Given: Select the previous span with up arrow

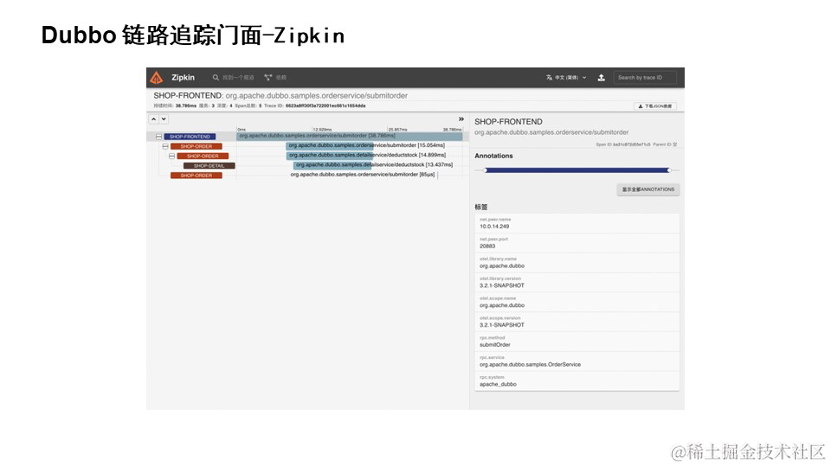Looking at the screenshot, I should (153, 119).
